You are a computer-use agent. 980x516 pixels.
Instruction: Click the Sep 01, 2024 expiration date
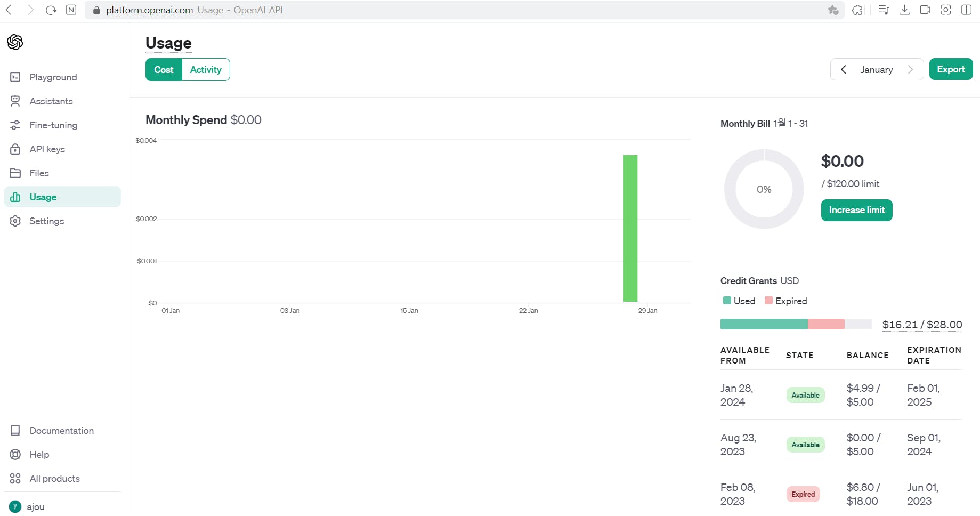tap(924, 445)
